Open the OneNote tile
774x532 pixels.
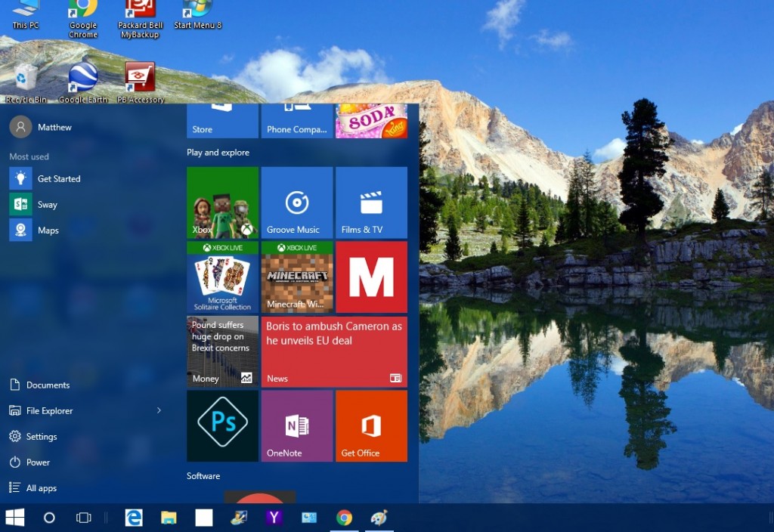click(296, 425)
